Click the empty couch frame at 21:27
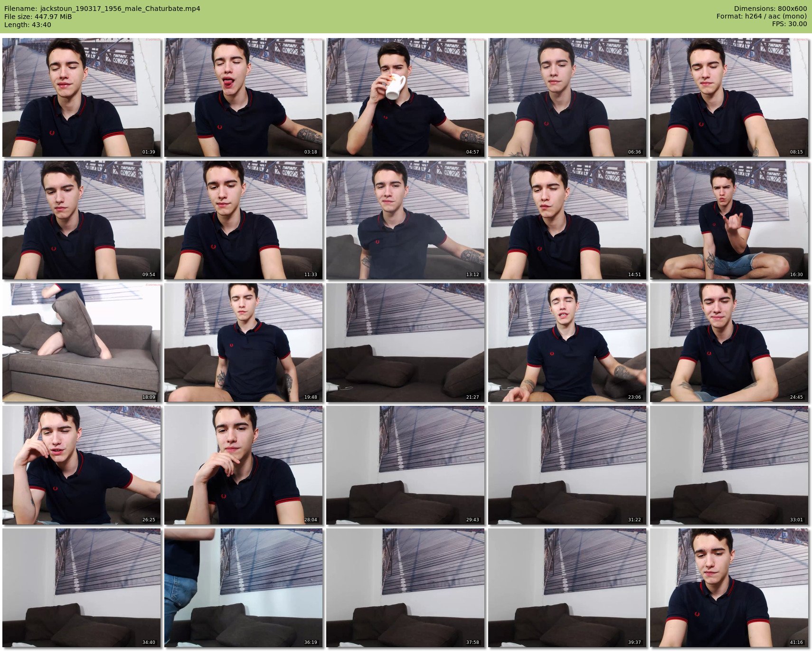Screen dimensions: 812x651 coord(405,343)
